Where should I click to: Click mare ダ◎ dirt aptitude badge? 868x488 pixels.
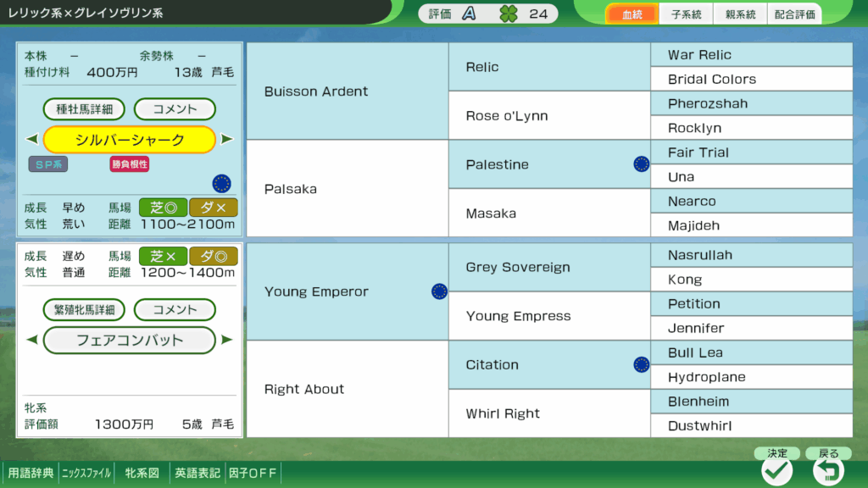click(214, 256)
